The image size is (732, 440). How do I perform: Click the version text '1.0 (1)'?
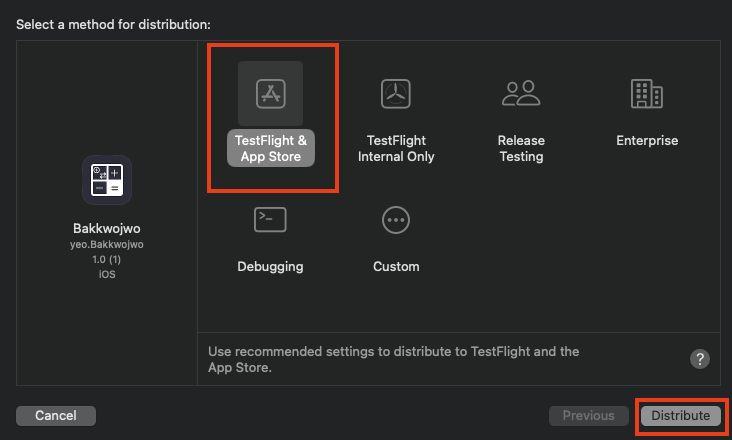107,259
